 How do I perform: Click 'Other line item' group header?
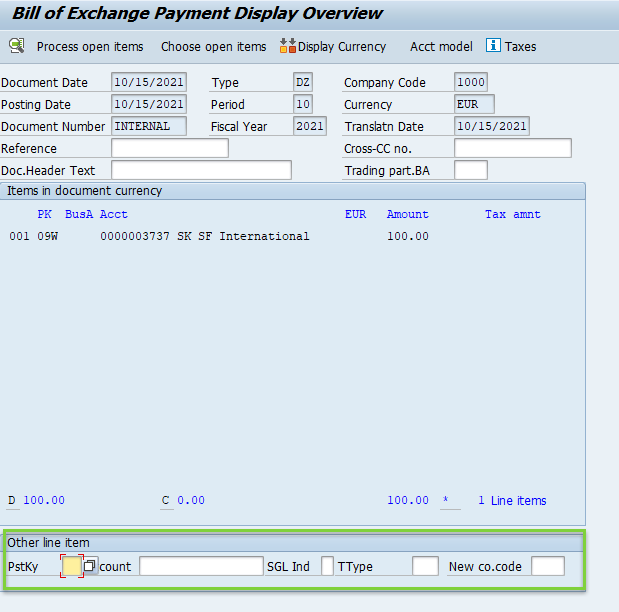pos(48,543)
